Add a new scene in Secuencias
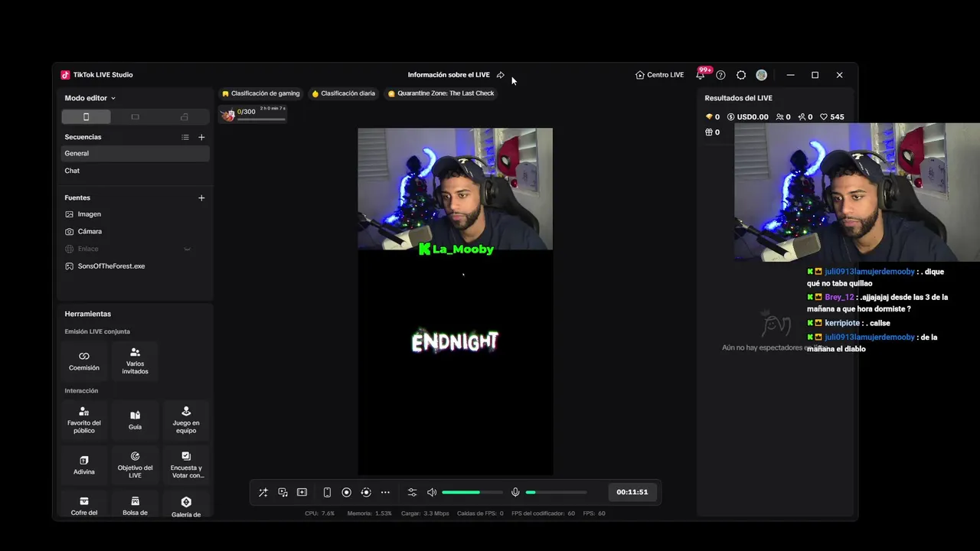Viewport: 980px width, 551px height. pos(201,137)
